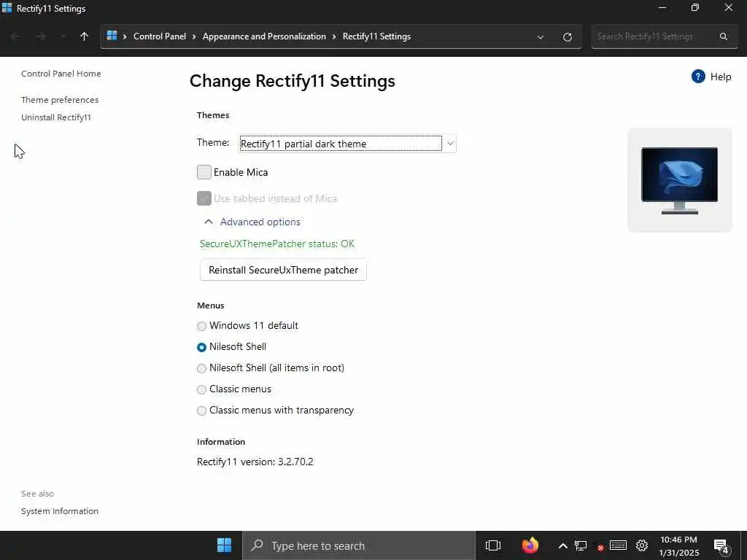This screenshot has width=747, height=560.
Task: Show hidden tray icons chevron
Action: click(x=562, y=545)
